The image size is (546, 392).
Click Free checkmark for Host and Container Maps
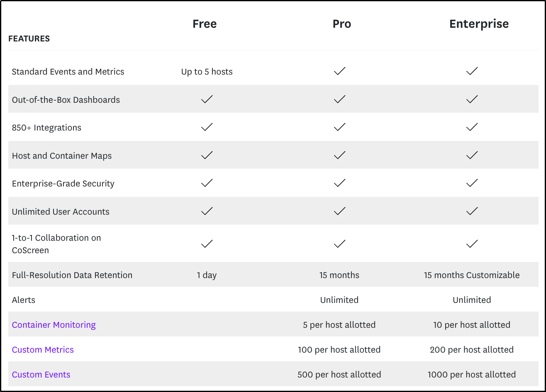pos(207,155)
